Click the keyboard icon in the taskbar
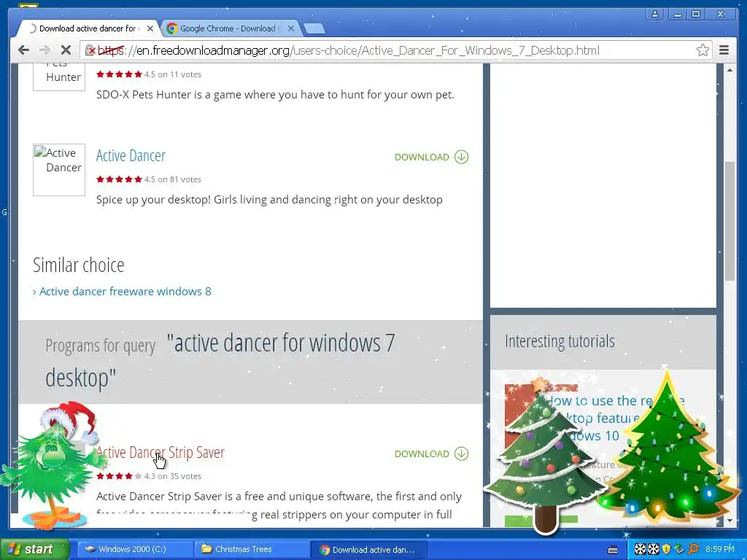747x560 pixels. tap(613, 550)
